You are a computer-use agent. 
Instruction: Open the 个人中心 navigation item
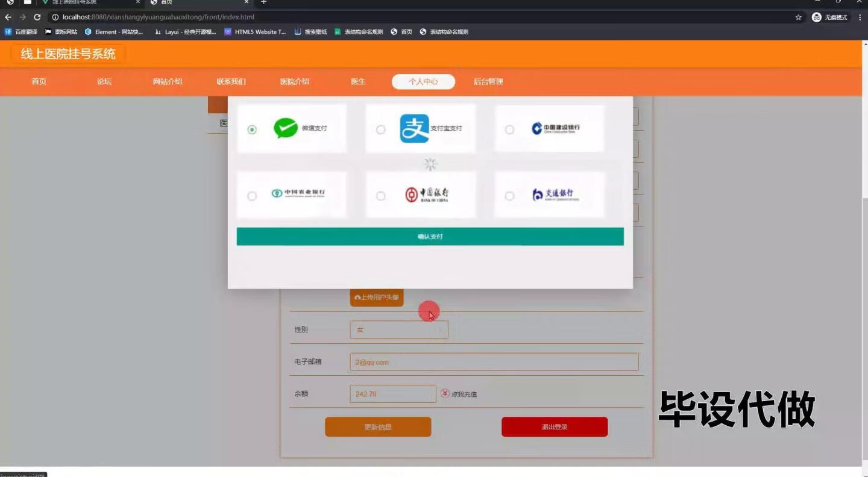[x=423, y=82]
